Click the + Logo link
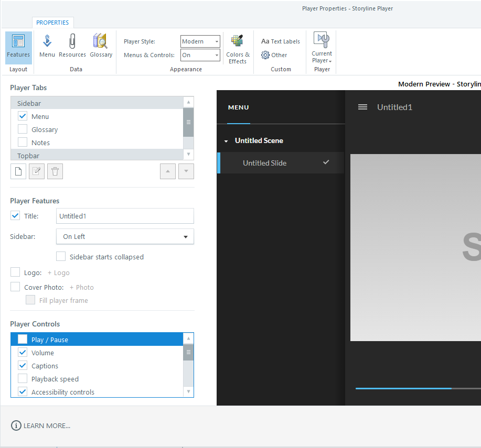This screenshot has width=481, height=448. coord(58,272)
